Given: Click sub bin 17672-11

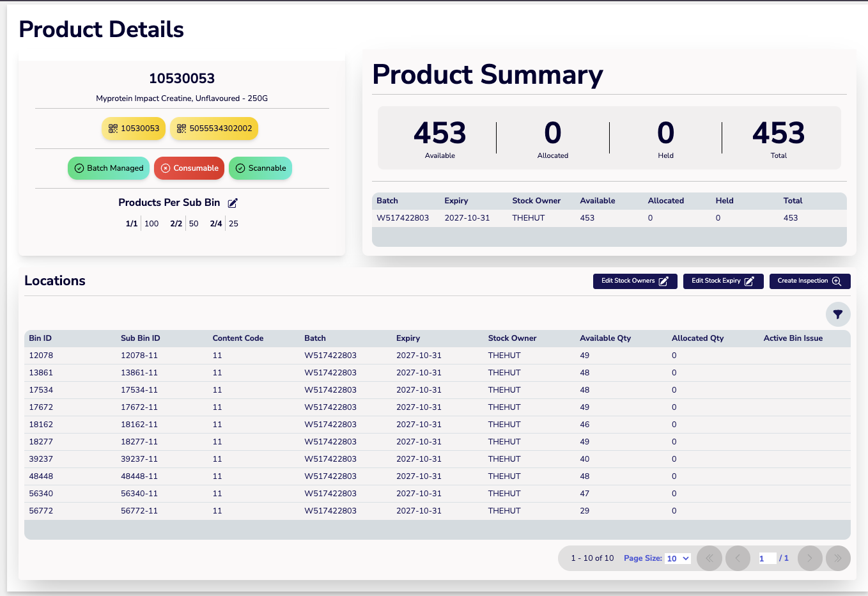Looking at the screenshot, I should tap(139, 407).
